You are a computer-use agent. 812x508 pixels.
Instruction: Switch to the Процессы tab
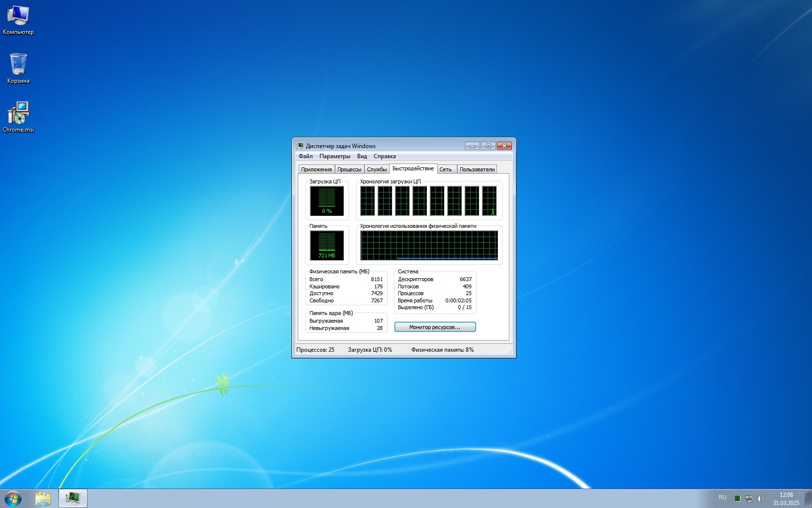click(x=349, y=169)
